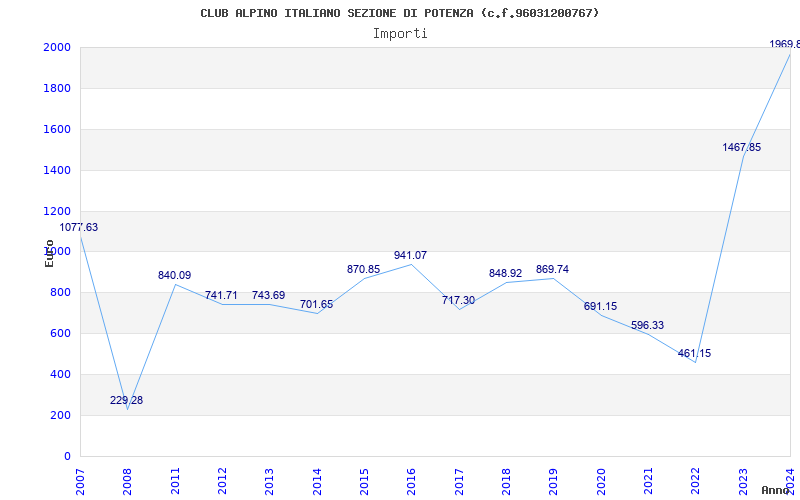Select the 2020 axis label
Image resolution: width=800 pixels, height=500 pixels.
point(601,482)
